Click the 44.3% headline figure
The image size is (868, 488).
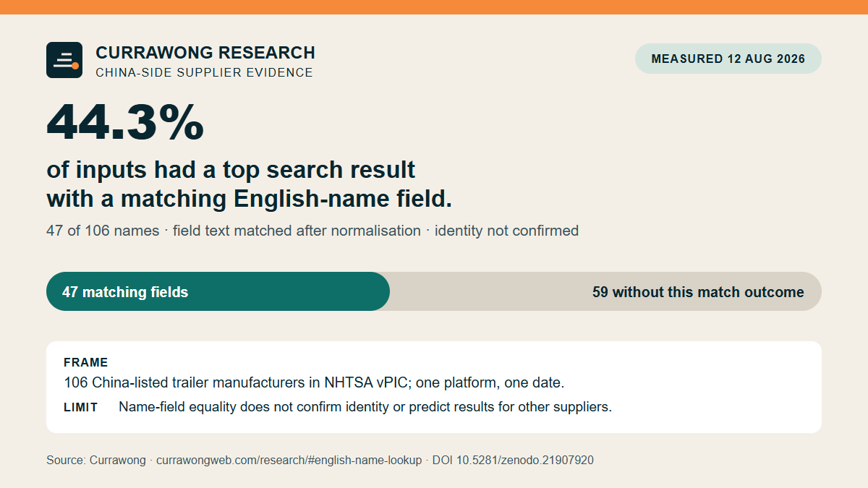point(125,122)
